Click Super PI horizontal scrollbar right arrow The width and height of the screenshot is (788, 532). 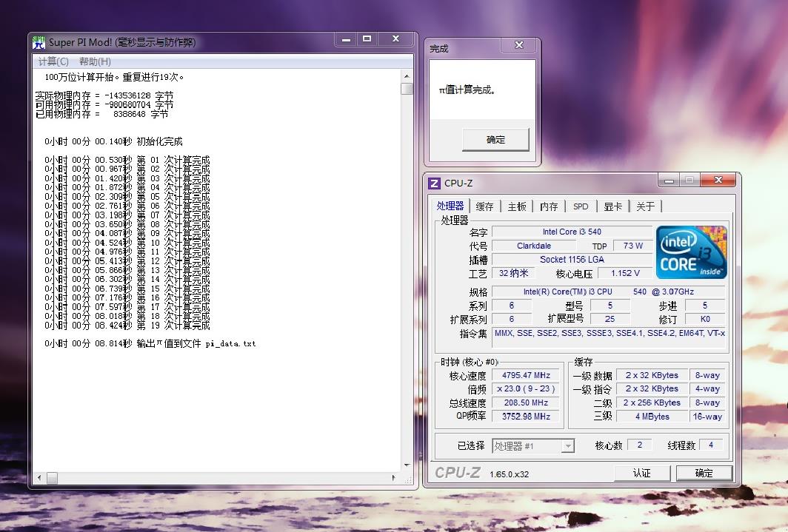pyautogui.click(x=393, y=478)
